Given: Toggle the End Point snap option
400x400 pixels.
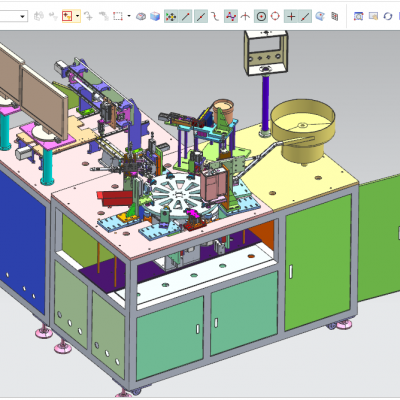Looking at the screenshot, I should (x=186, y=16).
